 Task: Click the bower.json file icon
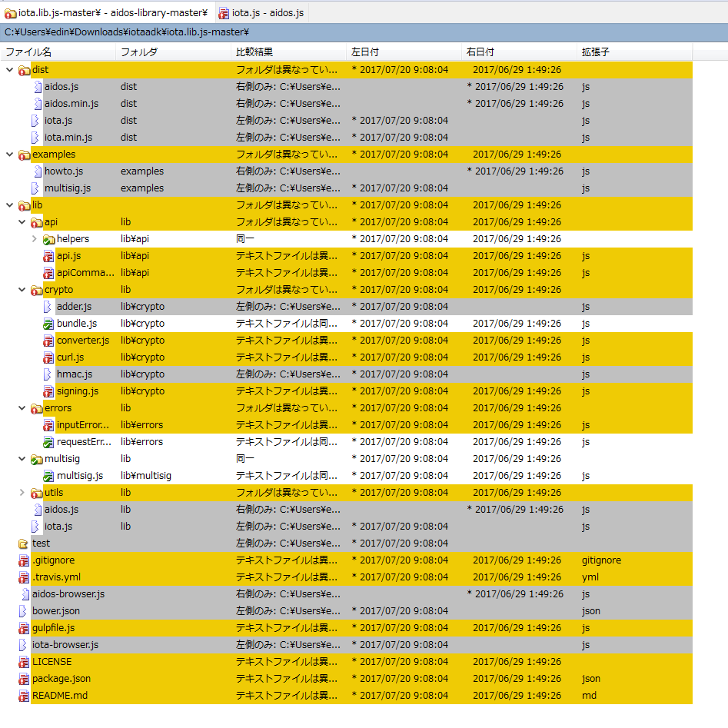coord(23,611)
